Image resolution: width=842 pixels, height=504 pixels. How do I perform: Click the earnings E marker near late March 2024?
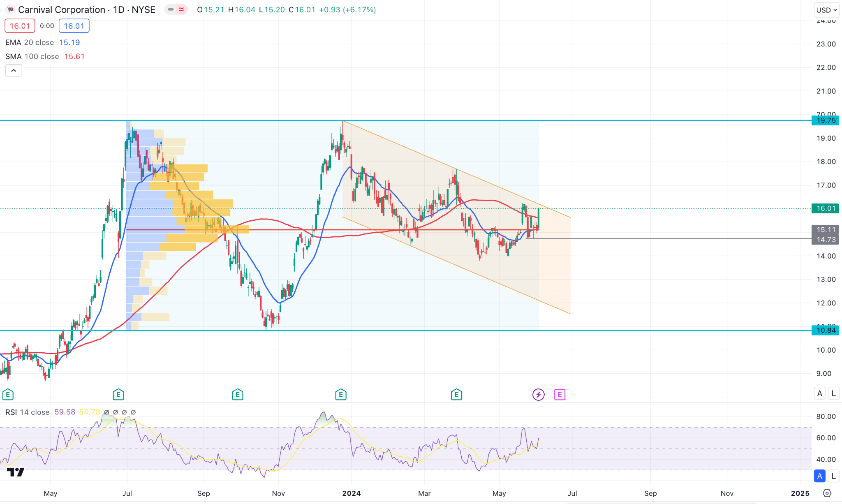(x=456, y=395)
